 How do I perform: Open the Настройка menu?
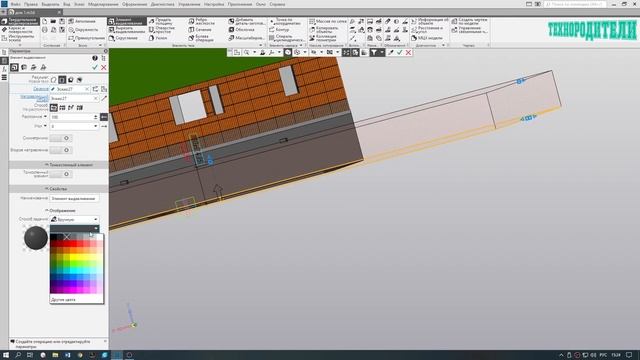click(214, 4)
